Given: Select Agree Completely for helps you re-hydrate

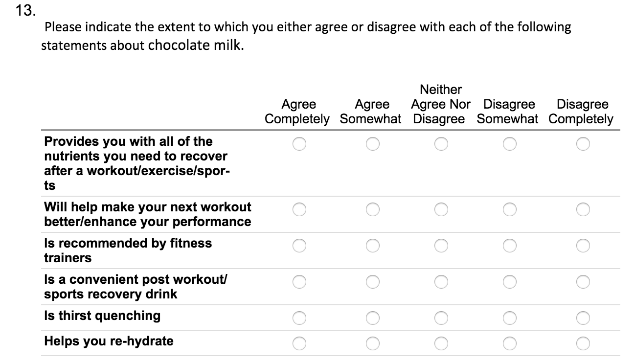Looking at the screenshot, I should pyautogui.click(x=299, y=343).
